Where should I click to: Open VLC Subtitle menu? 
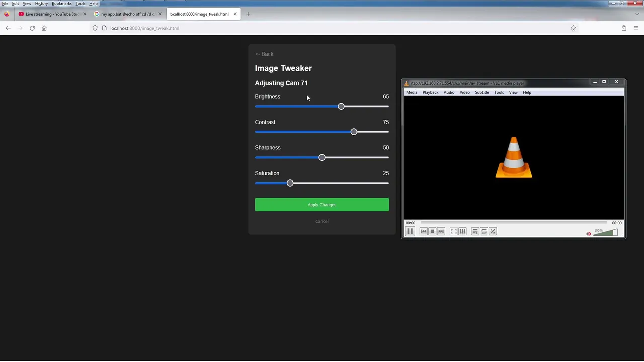[482, 92]
